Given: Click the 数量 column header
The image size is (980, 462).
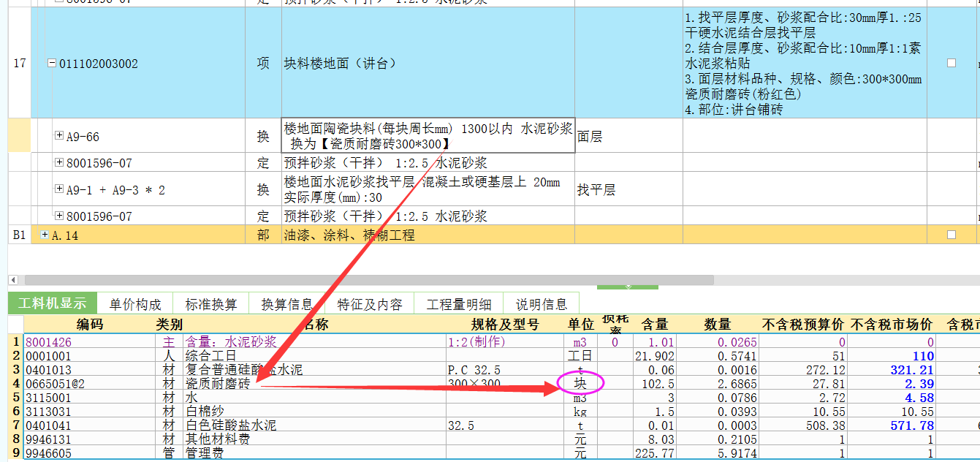Looking at the screenshot, I should pos(718,325).
